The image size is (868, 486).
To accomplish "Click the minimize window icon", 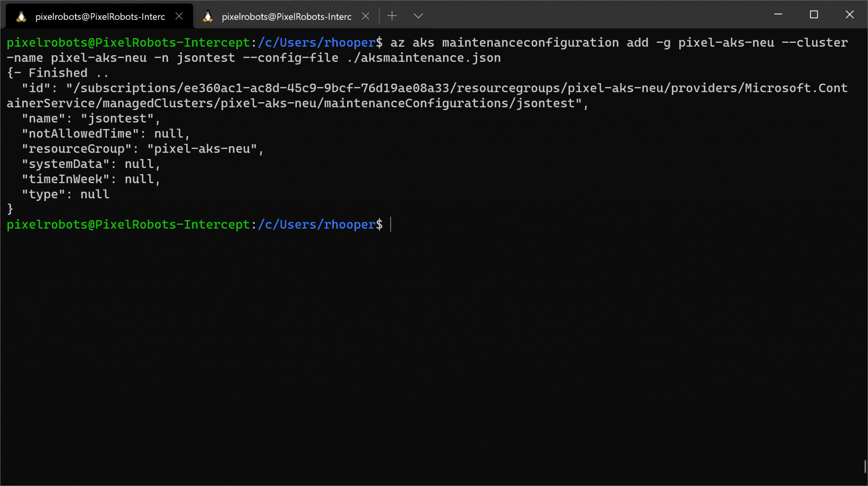I will click(779, 14).
